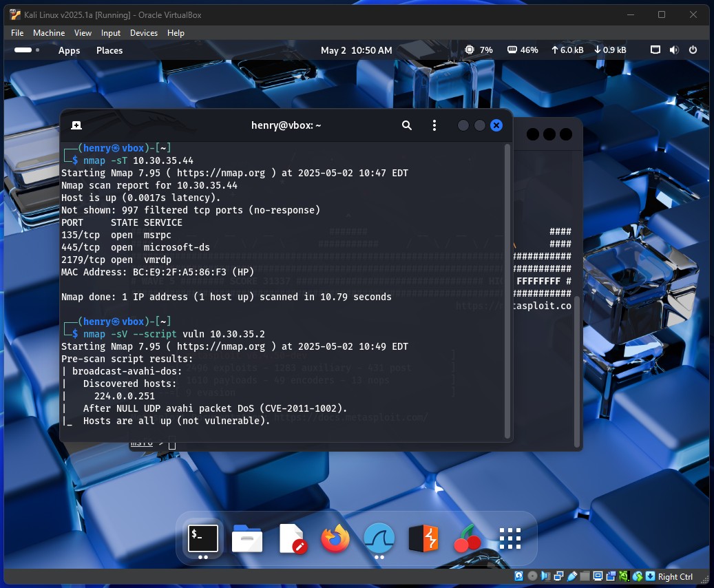Click the background terminal's scrollbar
This screenshot has width=714, height=588.
point(577,371)
